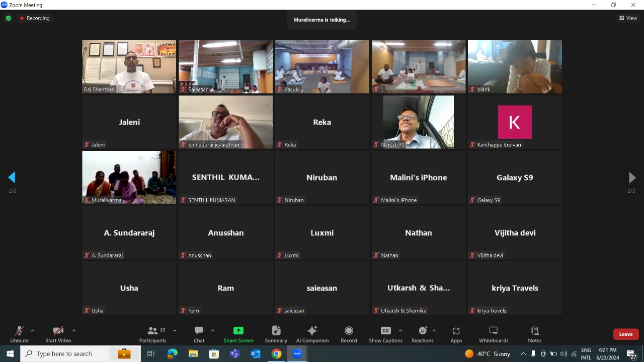The image size is (644, 362).
Task: Toggle Show Captions
Action: point(385,334)
